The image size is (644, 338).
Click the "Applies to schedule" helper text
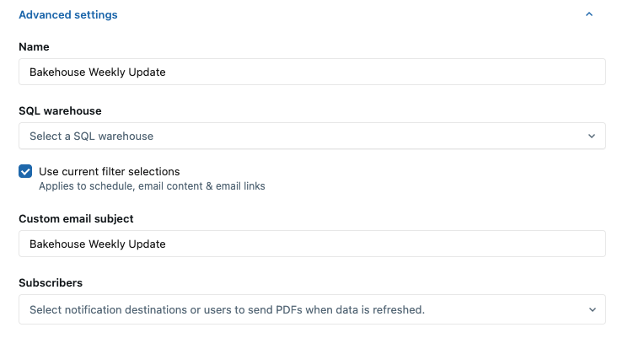[152, 186]
